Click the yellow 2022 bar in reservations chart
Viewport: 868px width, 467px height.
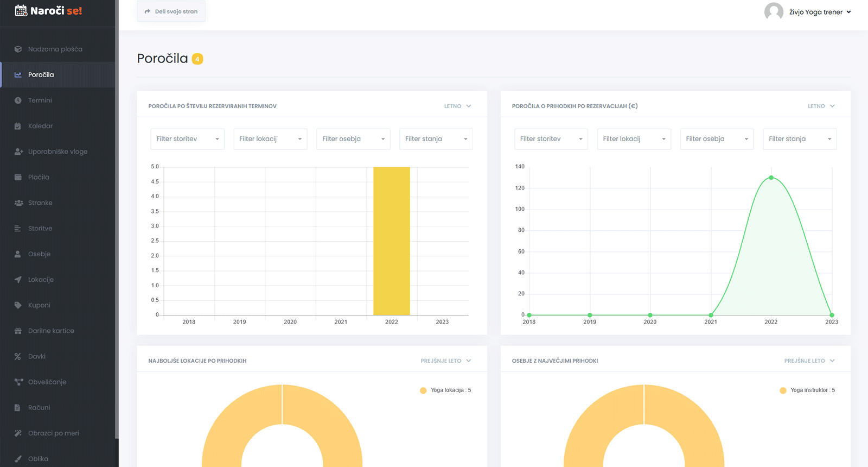pyautogui.click(x=392, y=241)
